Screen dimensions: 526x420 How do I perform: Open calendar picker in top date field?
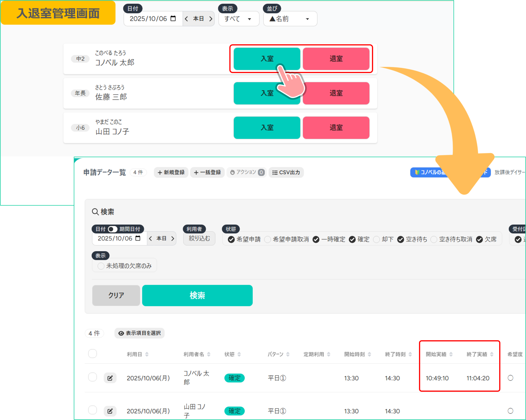[173, 19]
